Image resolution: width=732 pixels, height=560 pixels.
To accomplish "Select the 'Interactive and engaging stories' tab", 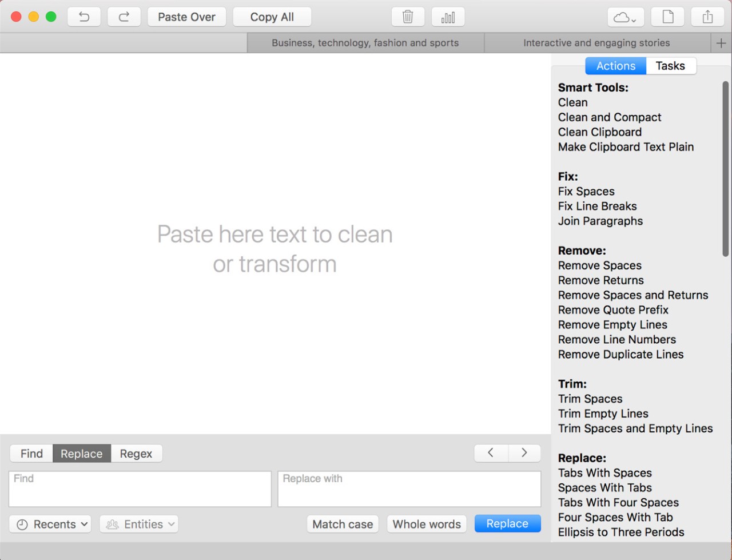I will pyautogui.click(x=596, y=42).
